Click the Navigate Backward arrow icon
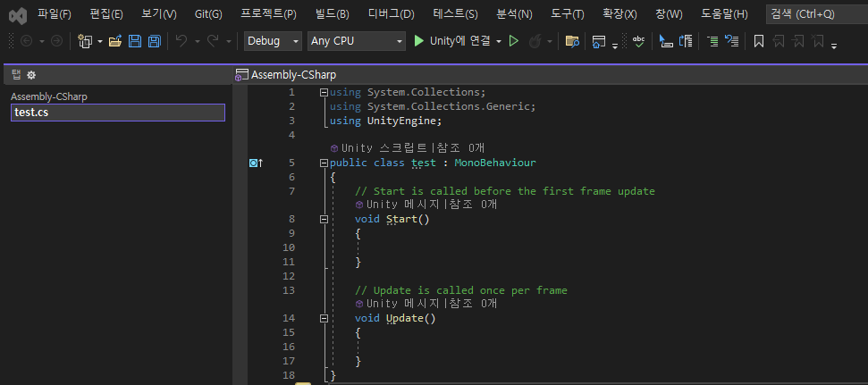Screen dimensions: 868x385 tap(27, 41)
